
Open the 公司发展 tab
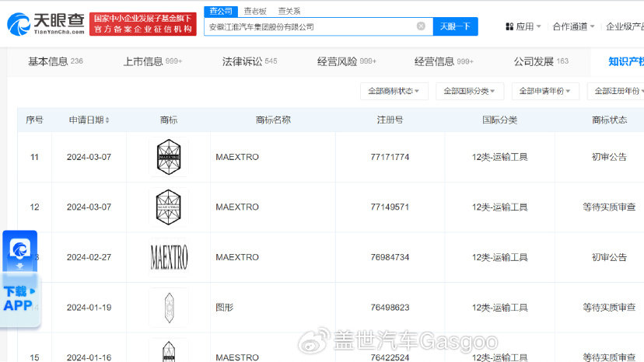(x=541, y=61)
